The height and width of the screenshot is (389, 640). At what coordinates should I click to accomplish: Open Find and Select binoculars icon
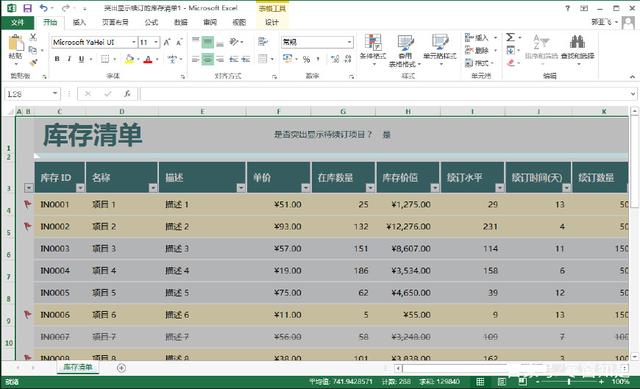click(577, 42)
